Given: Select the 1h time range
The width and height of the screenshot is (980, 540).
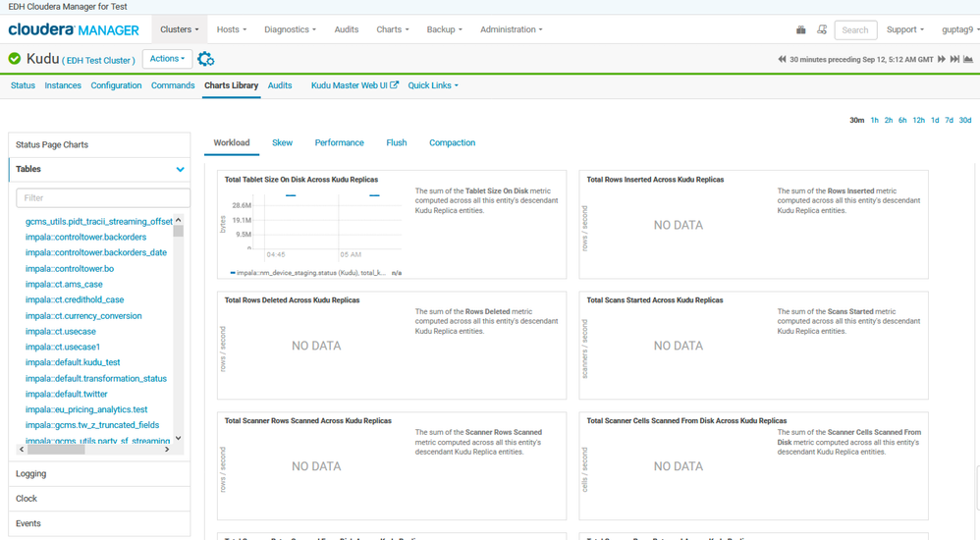Looking at the screenshot, I should point(874,120).
